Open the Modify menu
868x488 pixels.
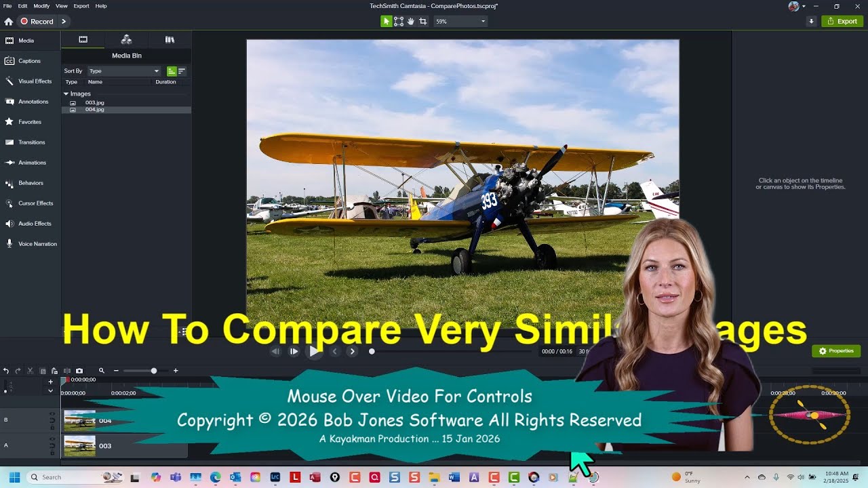[x=41, y=5]
